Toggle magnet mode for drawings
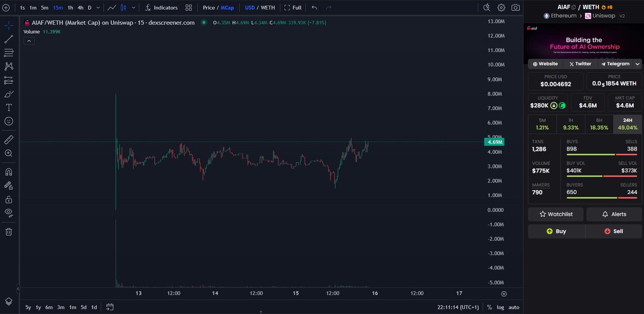This screenshot has width=644, height=314. (x=9, y=172)
